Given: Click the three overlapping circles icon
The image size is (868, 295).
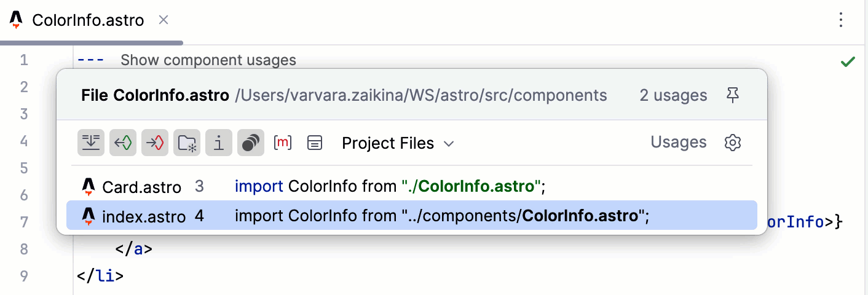Looking at the screenshot, I should click(251, 143).
